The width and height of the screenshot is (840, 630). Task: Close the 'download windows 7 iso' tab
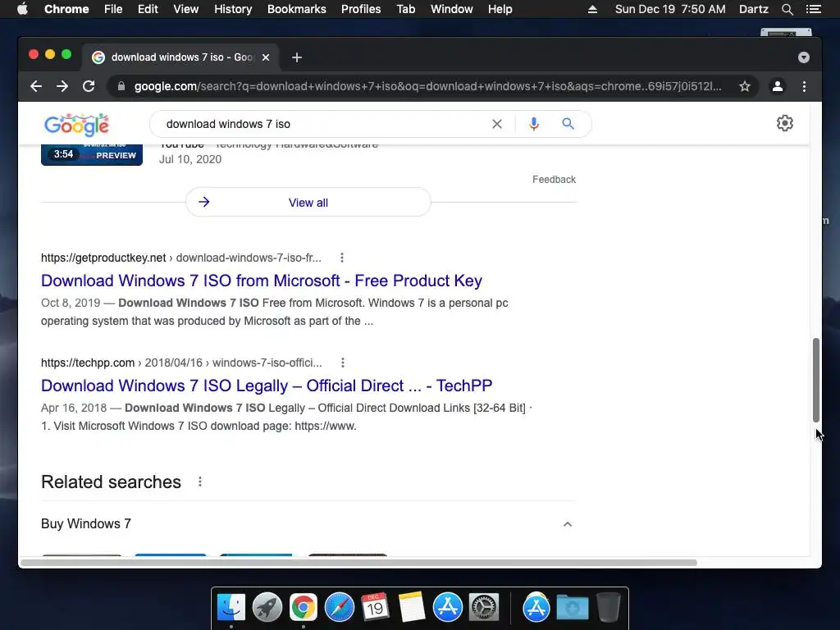tap(266, 57)
